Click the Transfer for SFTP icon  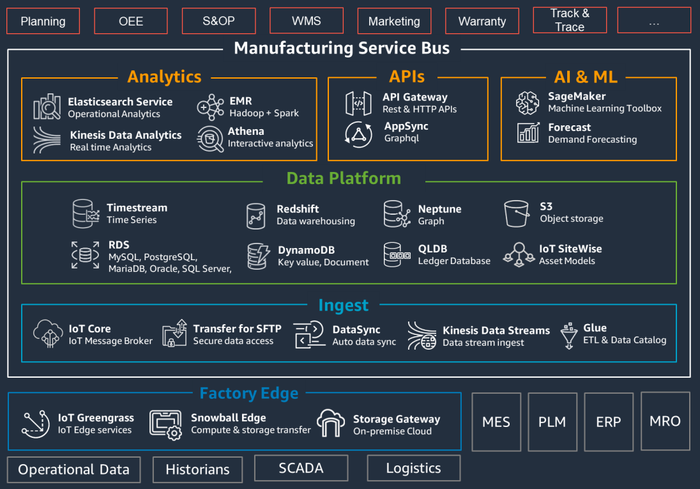[175, 333]
